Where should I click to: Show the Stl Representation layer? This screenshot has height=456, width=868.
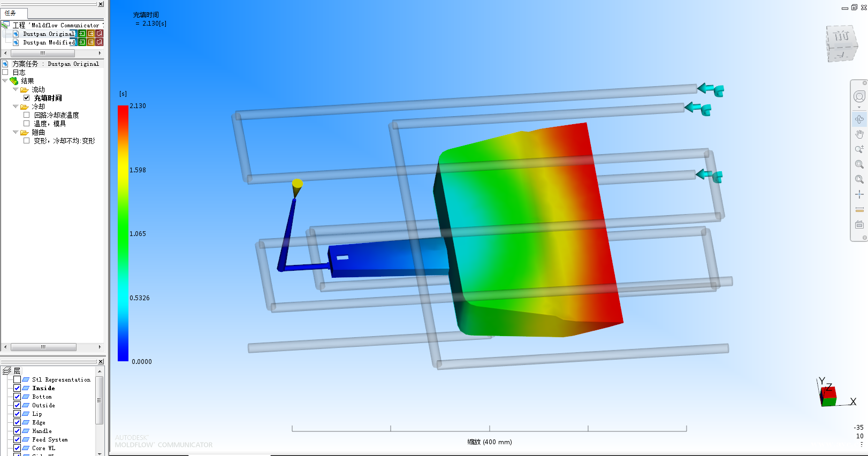[x=17, y=379]
